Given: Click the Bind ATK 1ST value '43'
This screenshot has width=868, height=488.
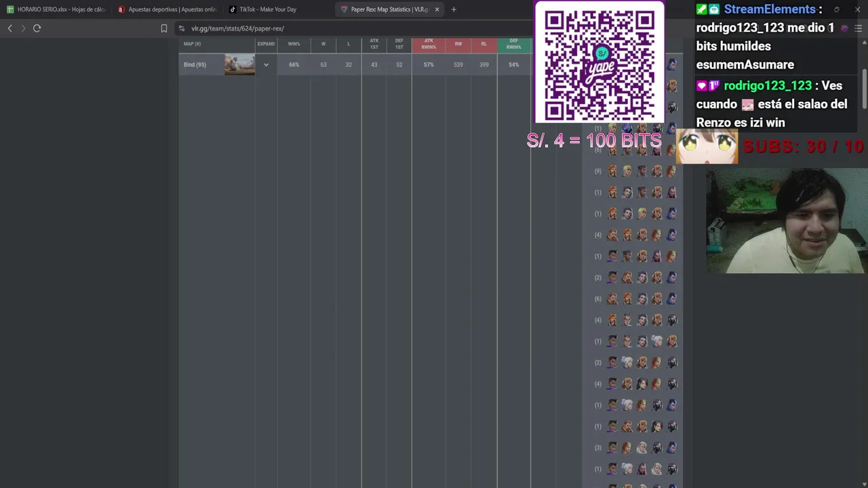Looking at the screenshot, I should 374,65.
